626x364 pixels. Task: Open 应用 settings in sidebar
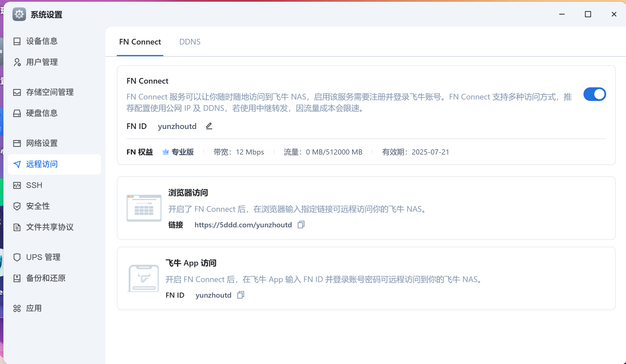point(34,308)
